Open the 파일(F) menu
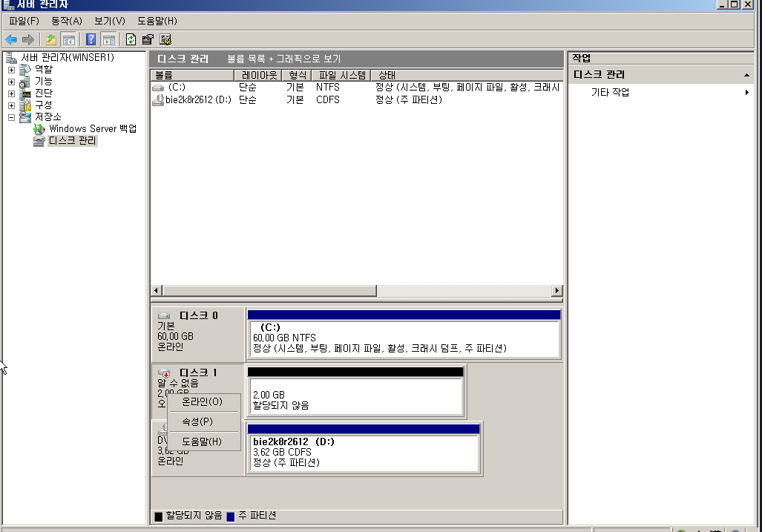 coord(24,21)
